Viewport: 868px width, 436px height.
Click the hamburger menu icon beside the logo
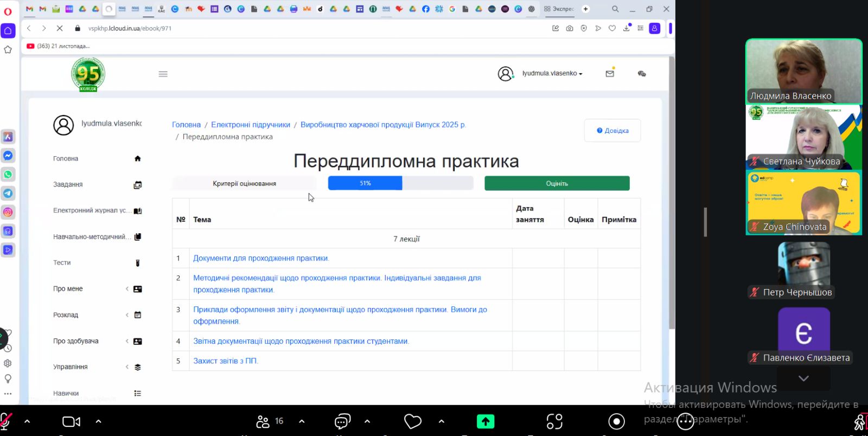(x=163, y=74)
